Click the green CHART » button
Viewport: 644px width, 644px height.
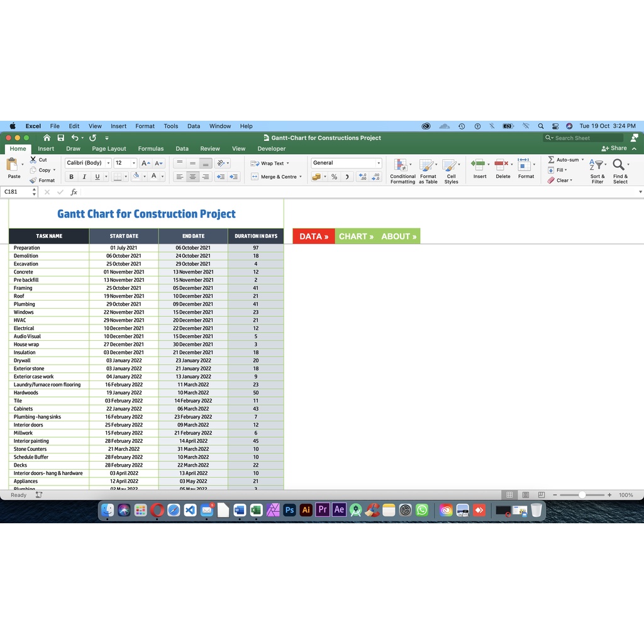click(x=356, y=236)
